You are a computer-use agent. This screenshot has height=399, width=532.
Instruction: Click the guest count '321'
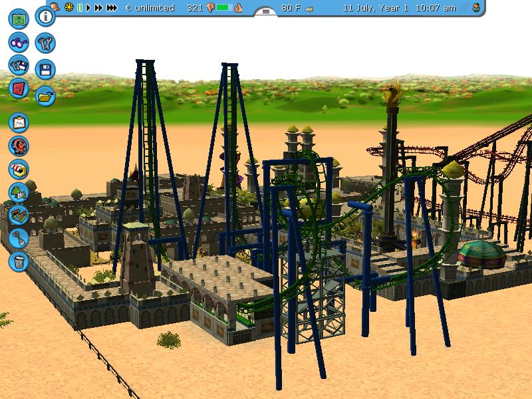[x=195, y=8]
